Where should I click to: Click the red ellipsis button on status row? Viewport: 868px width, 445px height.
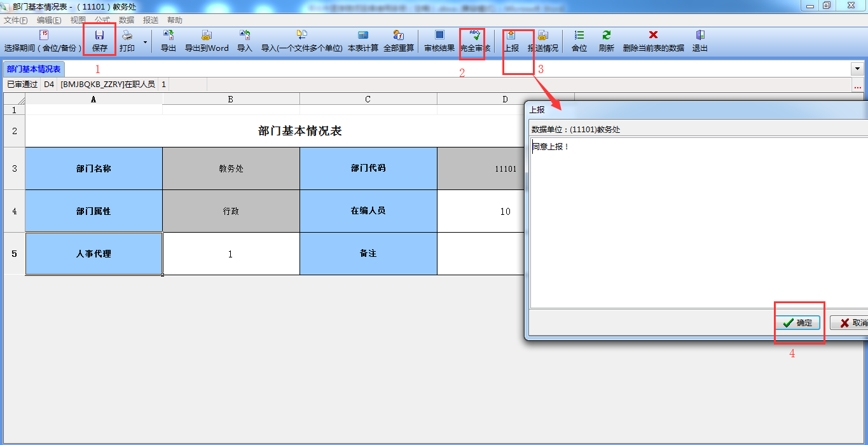857,85
